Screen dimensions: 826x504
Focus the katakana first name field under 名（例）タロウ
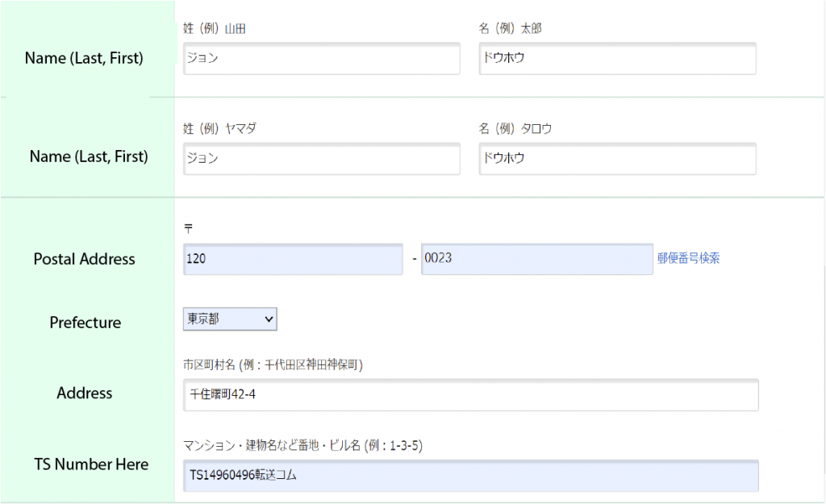617,159
